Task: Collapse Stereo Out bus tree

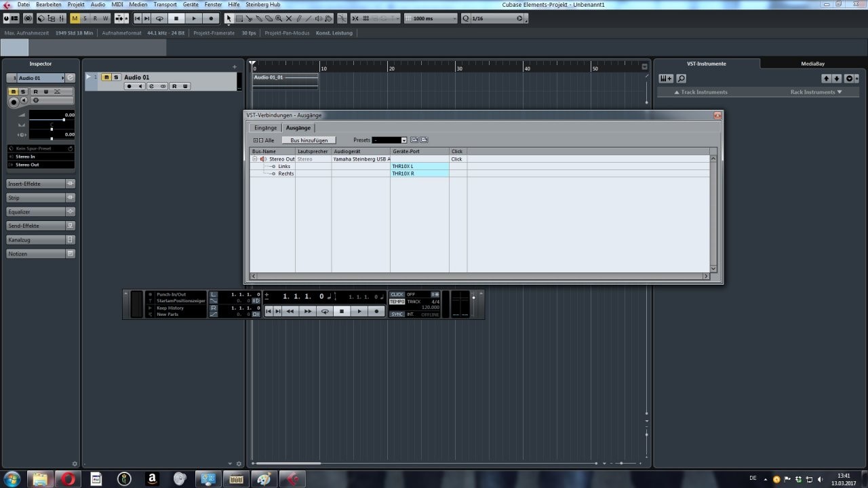Action: (255, 159)
